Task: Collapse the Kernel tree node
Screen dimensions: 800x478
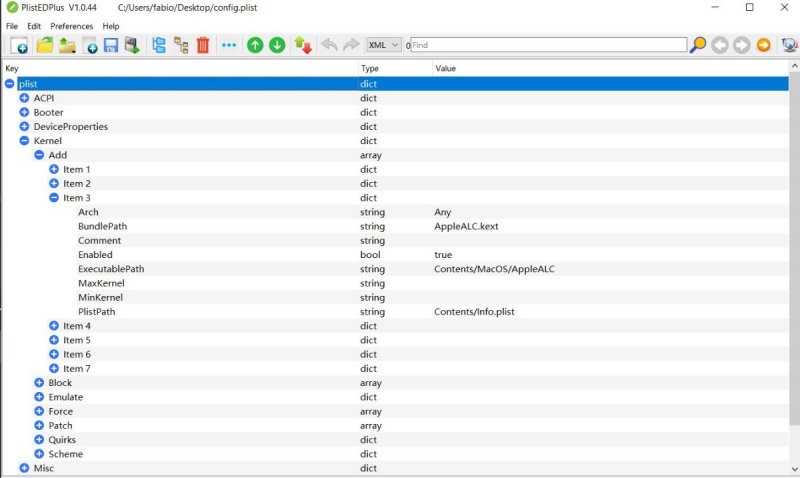Action: [x=25, y=141]
